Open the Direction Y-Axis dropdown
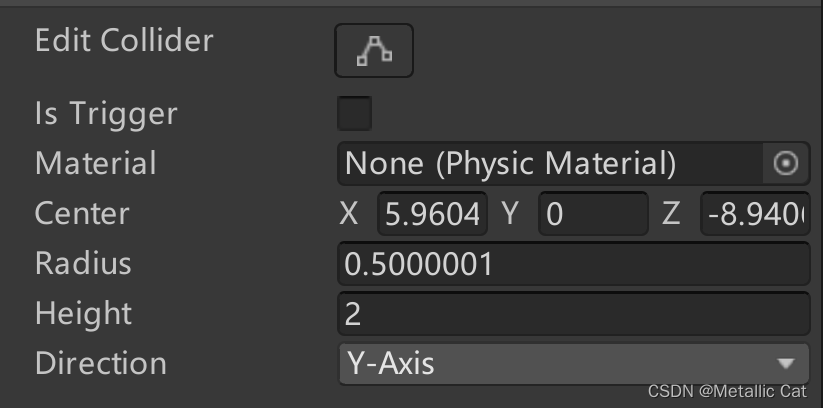The height and width of the screenshot is (408, 823). pyautogui.click(x=560, y=362)
